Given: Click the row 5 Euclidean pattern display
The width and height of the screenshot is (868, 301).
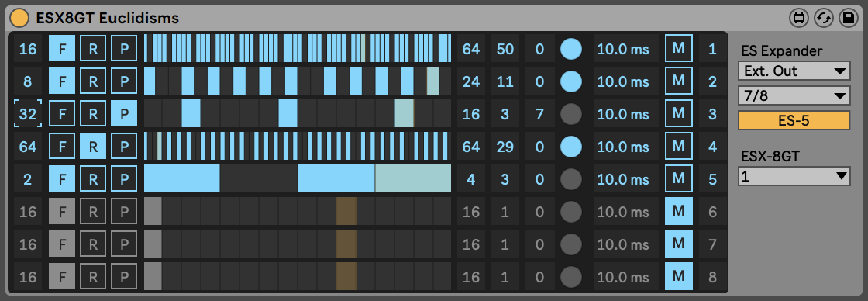Looking at the screenshot, I should pos(298,179).
